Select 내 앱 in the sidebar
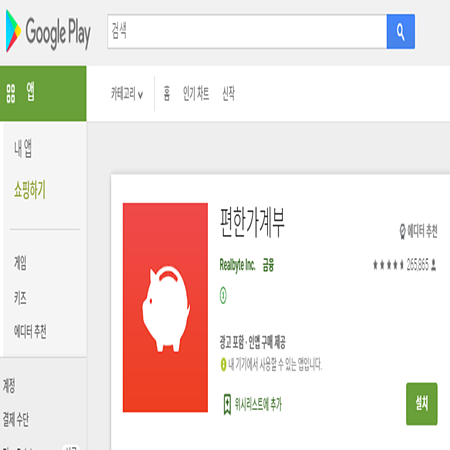 tap(23, 149)
